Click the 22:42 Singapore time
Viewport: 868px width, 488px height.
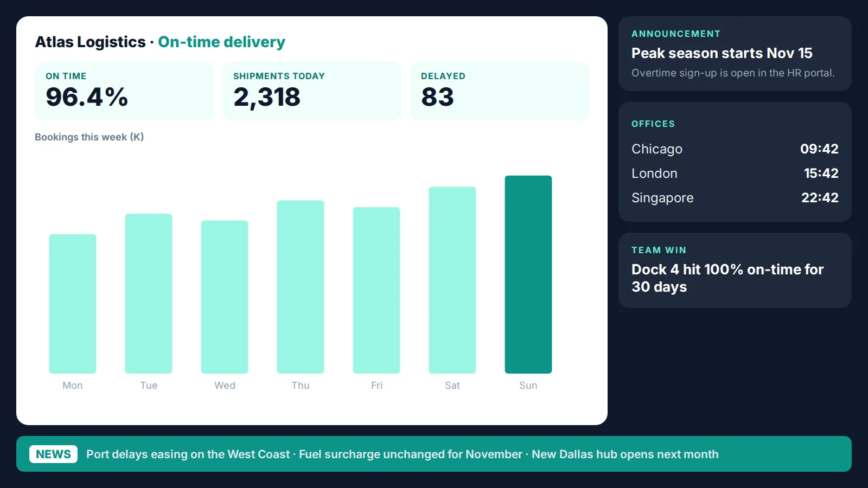point(820,197)
